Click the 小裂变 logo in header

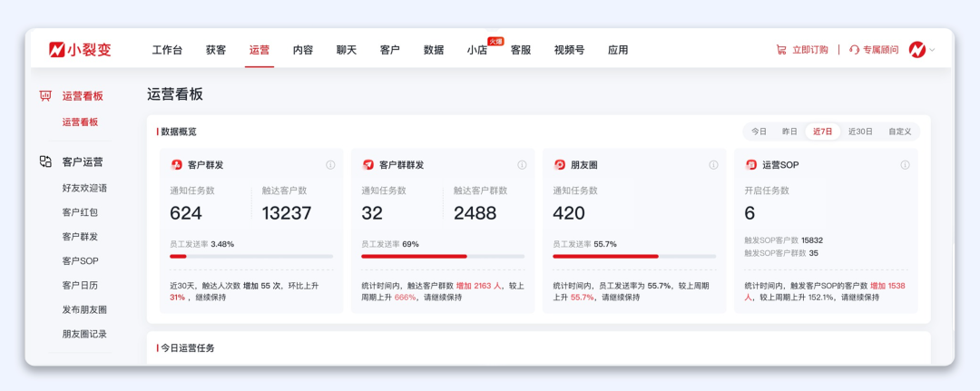80,50
